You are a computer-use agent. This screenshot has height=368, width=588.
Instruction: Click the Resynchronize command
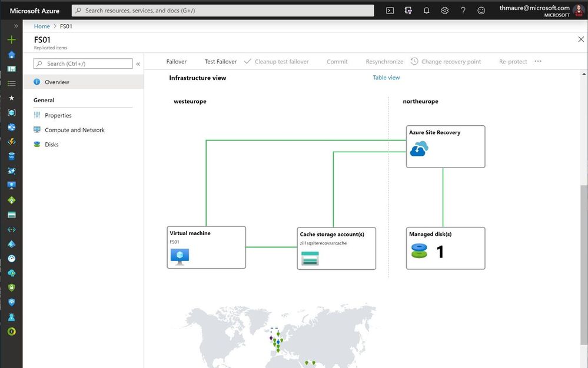pyautogui.click(x=384, y=61)
